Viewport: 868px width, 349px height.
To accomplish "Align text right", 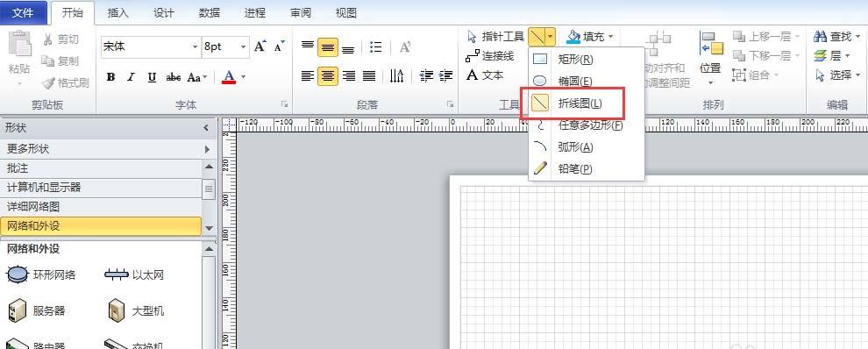I will [x=348, y=75].
